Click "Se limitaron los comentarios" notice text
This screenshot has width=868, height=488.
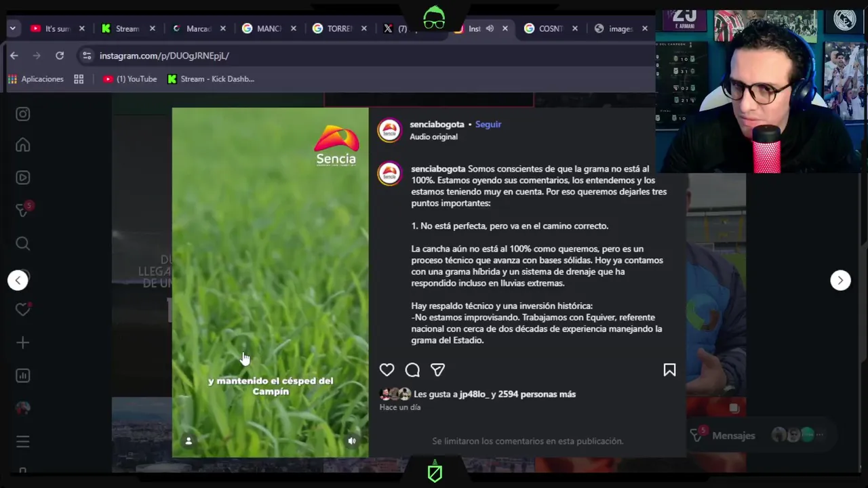528,441
